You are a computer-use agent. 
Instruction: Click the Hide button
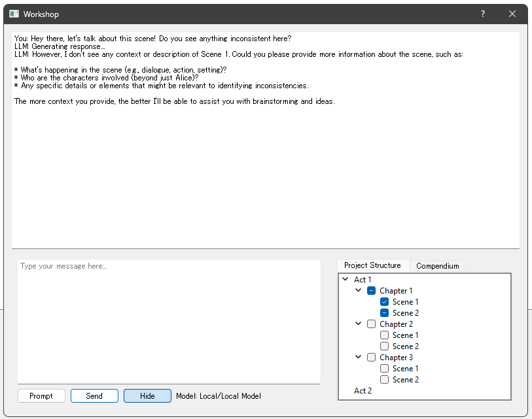[x=147, y=396]
